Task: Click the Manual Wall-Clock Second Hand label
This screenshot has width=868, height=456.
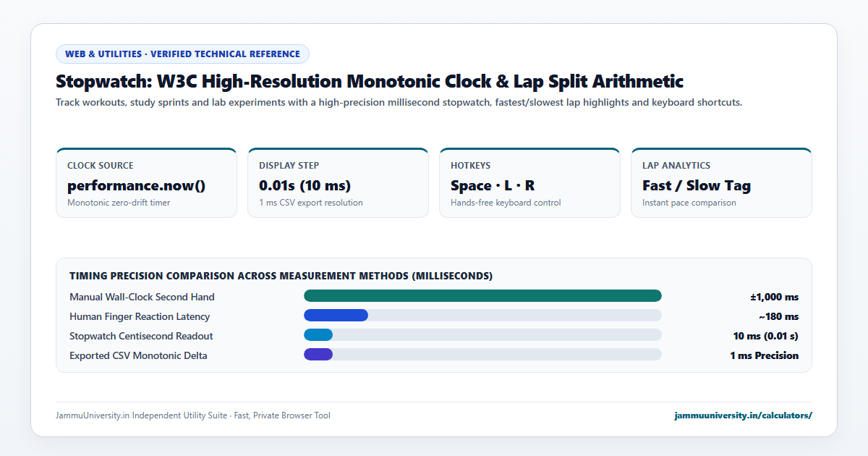Action: pyautogui.click(x=142, y=297)
